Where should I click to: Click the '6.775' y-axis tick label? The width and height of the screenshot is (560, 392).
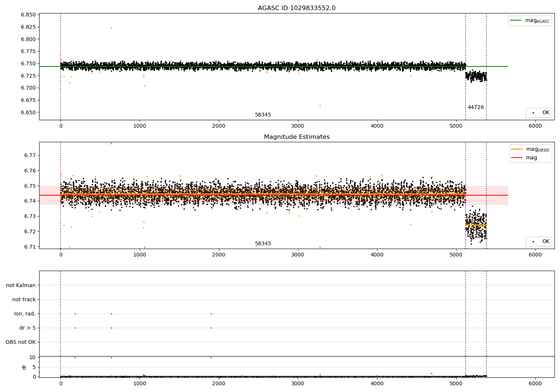pos(28,51)
